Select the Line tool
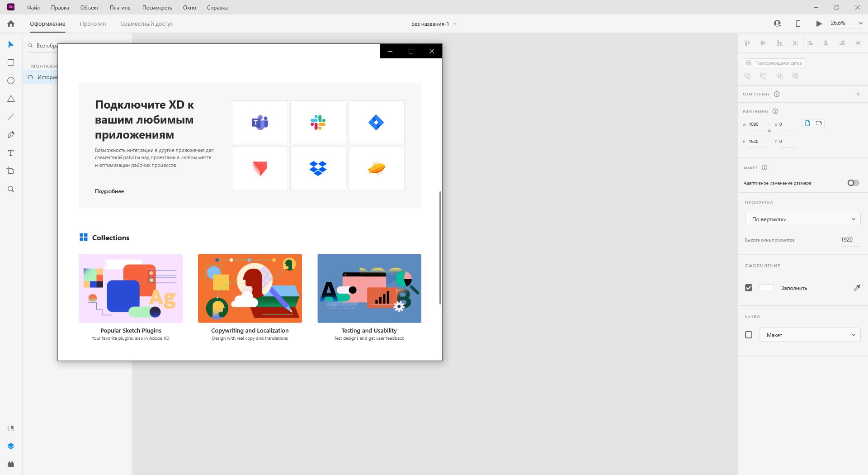The height and width of the screenshot is (475, 868). coord(11,117)
